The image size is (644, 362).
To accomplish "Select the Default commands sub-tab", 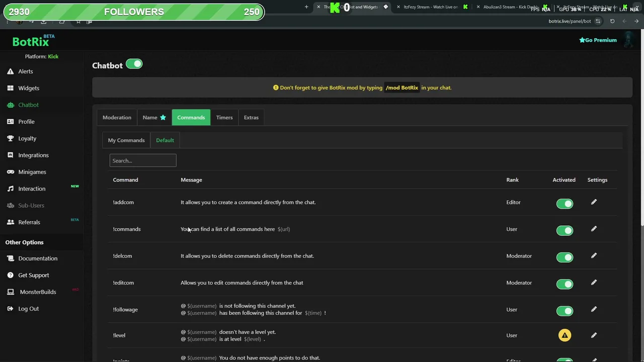I will 165,140.
